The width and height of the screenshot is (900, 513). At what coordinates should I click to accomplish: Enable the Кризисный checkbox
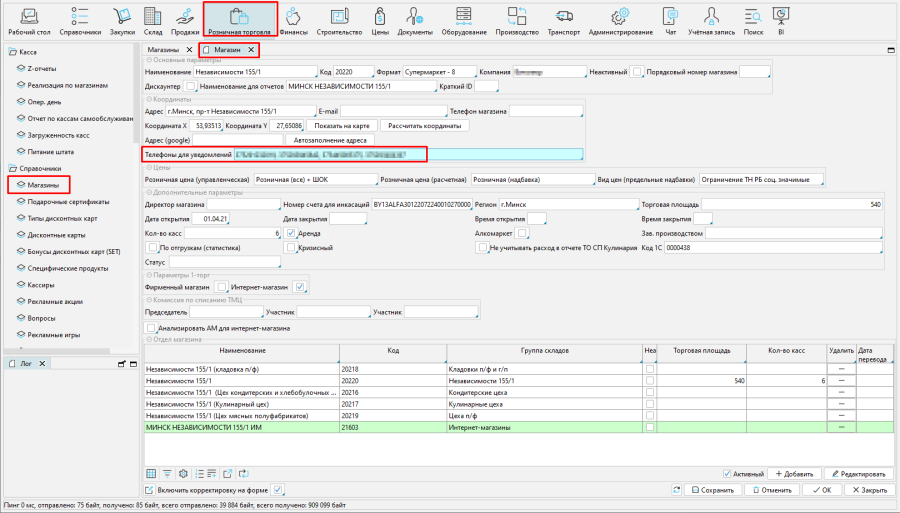[x=289, y=247]
